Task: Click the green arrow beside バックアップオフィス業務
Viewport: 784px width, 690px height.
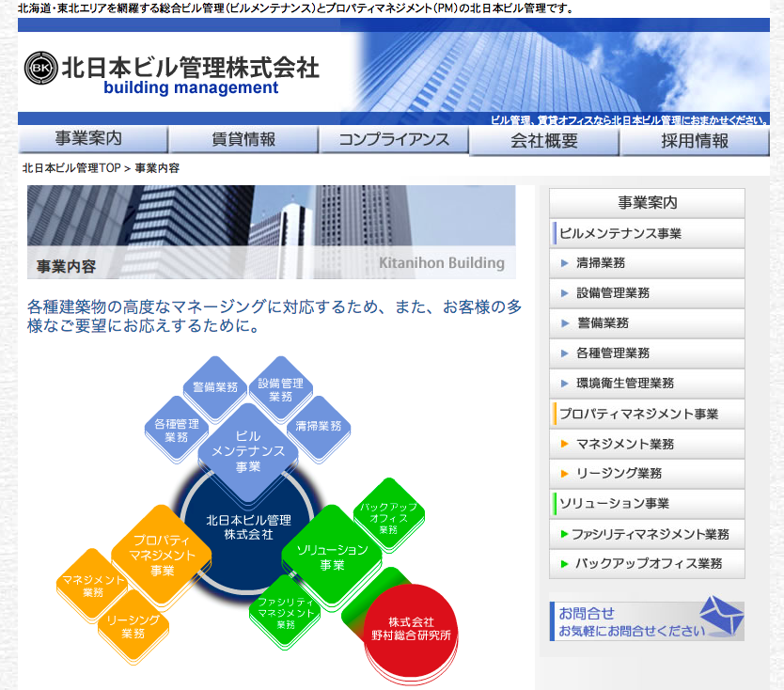Action: [x=565, y=564]
